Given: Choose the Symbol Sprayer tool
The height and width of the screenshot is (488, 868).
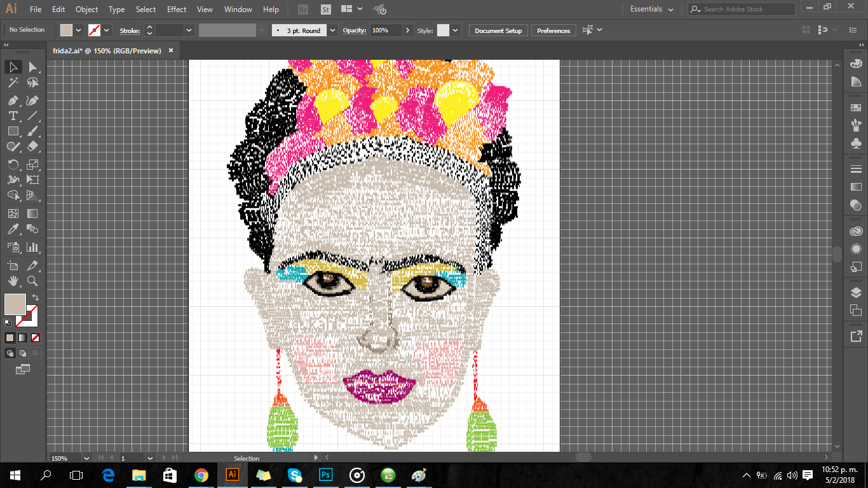Looking at the screenshot, I should (x=13, y=247).
